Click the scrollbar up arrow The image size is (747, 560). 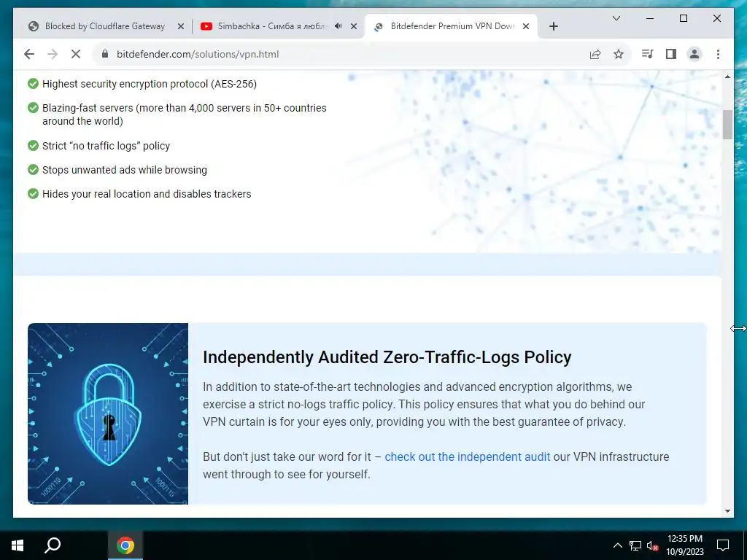tap(727, 77)
